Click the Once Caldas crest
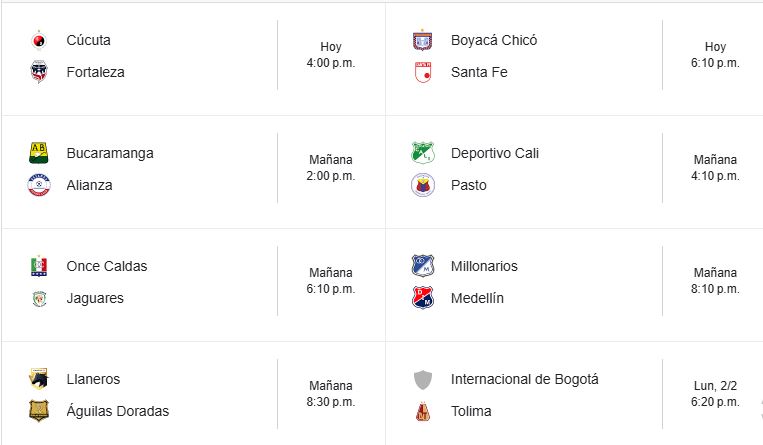 (x=39, y=266)
